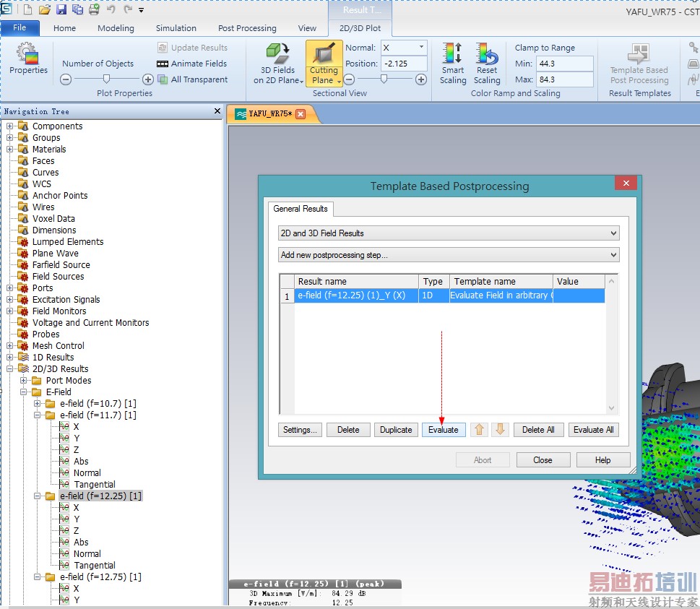Image resolution: width=700 pixels, height=609 pixels.
Task: Click Update Results icon
Action: 192,48
